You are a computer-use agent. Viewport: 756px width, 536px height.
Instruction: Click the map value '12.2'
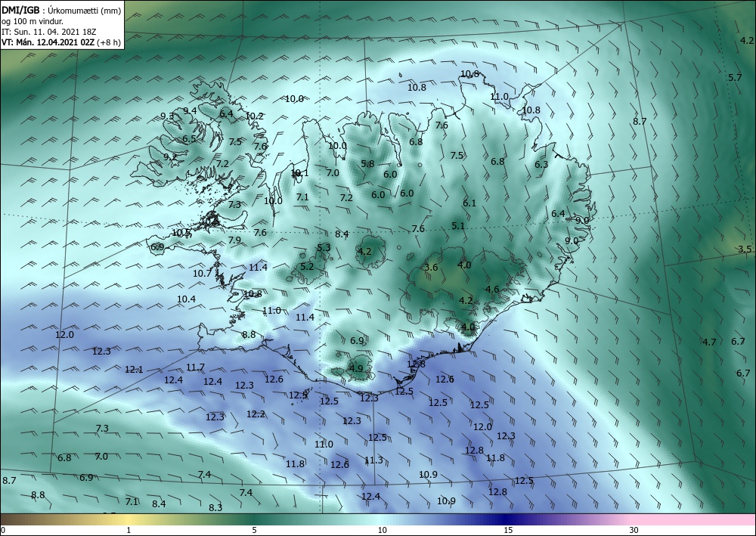click(x=256, y=414)
